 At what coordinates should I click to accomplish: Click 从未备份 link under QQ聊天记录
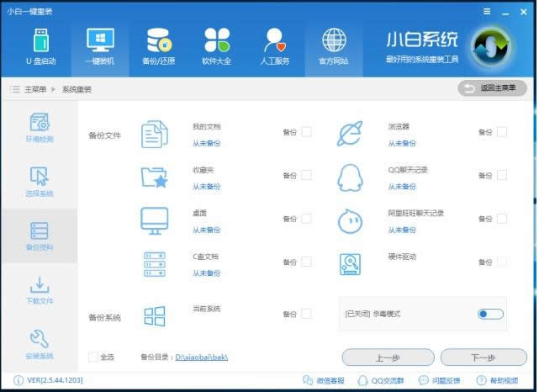[402, 187]
